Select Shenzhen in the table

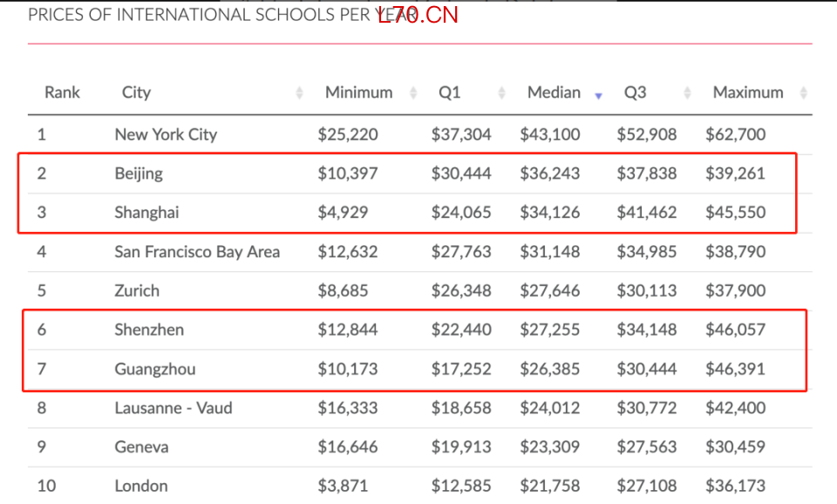(x=149, y=330)
